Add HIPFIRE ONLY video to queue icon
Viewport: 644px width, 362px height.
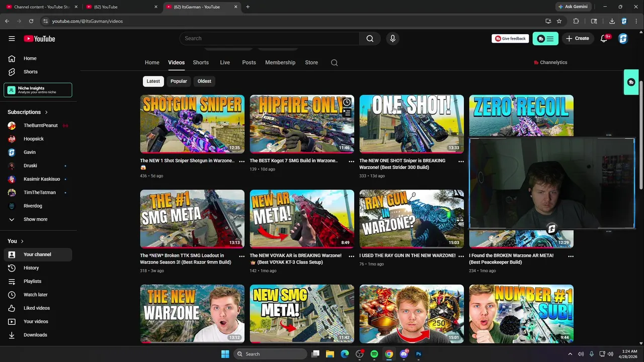pos(347,114)
